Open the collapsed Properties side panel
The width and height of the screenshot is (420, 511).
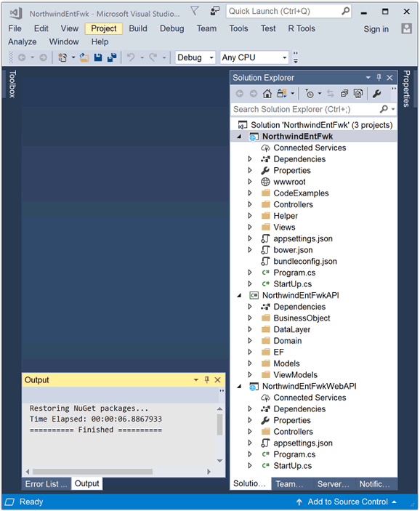click(407, 89)
